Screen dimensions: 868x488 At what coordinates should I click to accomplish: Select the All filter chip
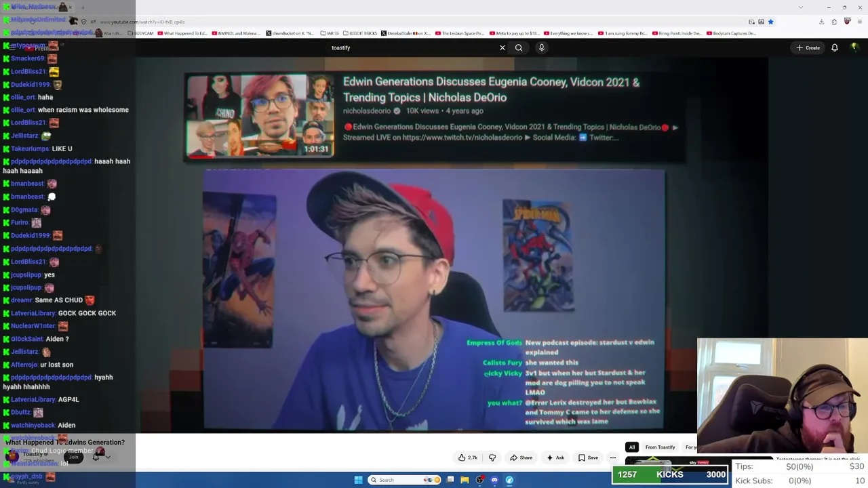pos(632,447)
